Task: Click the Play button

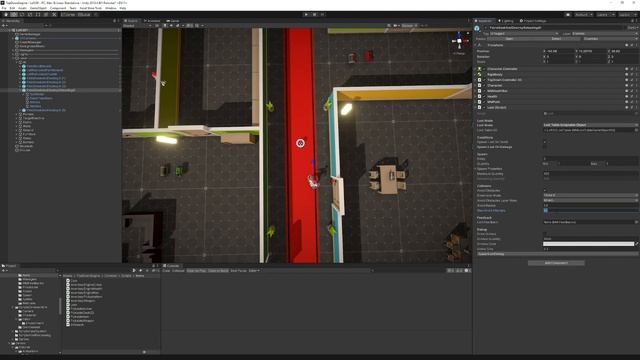Action: pyautogui.click(x=306, y=15)
